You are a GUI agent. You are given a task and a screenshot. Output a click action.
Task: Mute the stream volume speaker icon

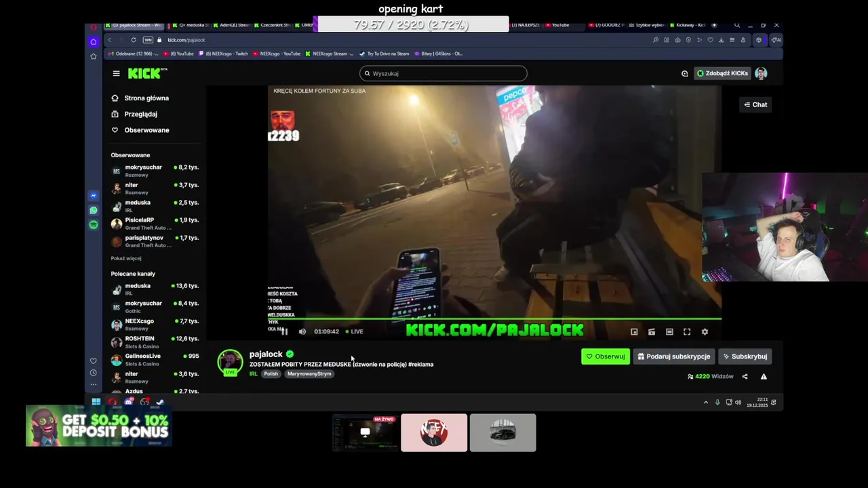click(x=302, y=331)
